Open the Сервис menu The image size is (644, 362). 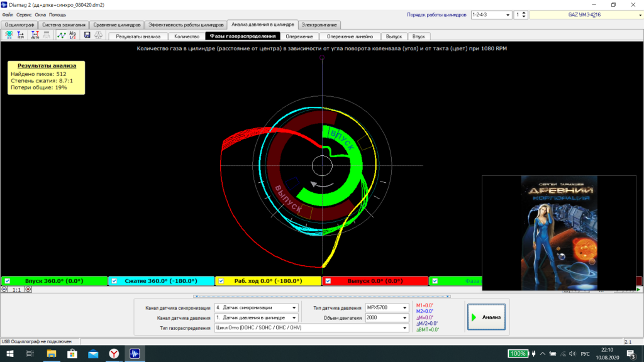pos(24,15)
